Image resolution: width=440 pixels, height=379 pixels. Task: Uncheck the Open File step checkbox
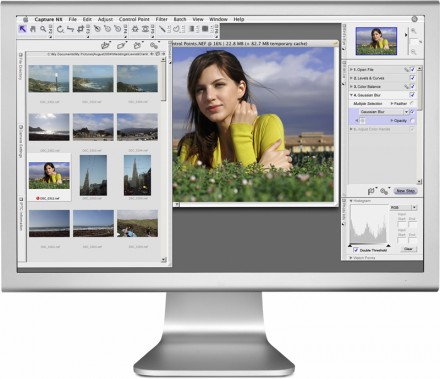click(412, 69)
